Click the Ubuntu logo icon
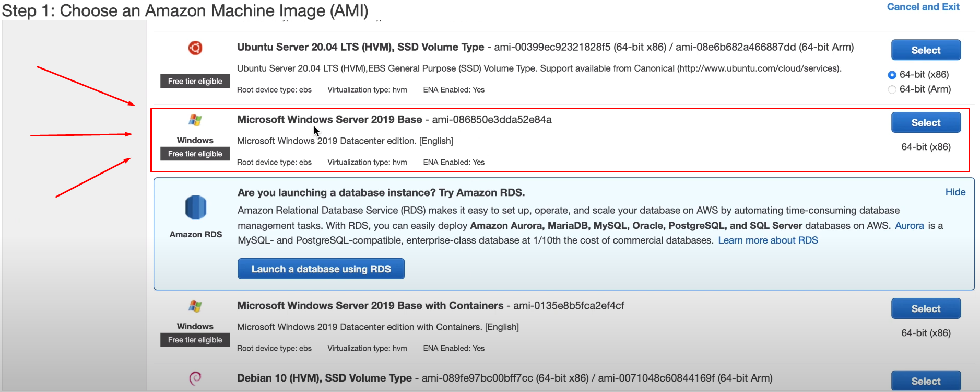This screenshot has height=392, width=980. point(195,48)
